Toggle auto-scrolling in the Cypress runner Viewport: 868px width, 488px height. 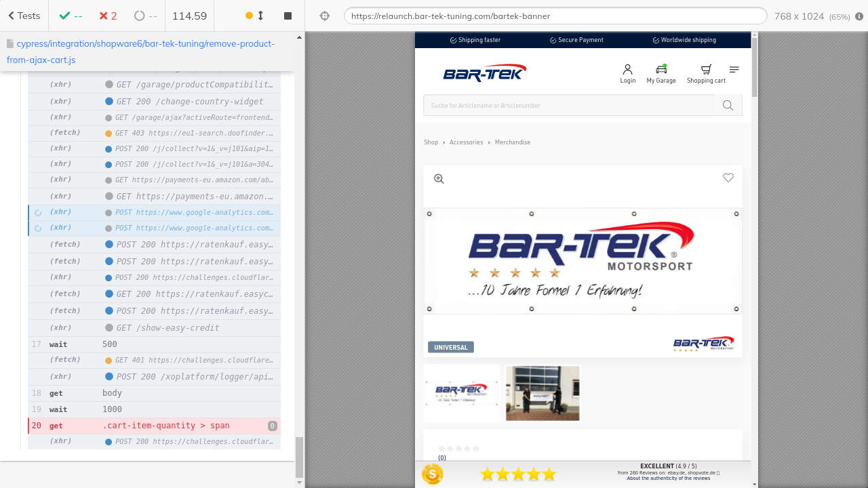[x=255, y=16]
